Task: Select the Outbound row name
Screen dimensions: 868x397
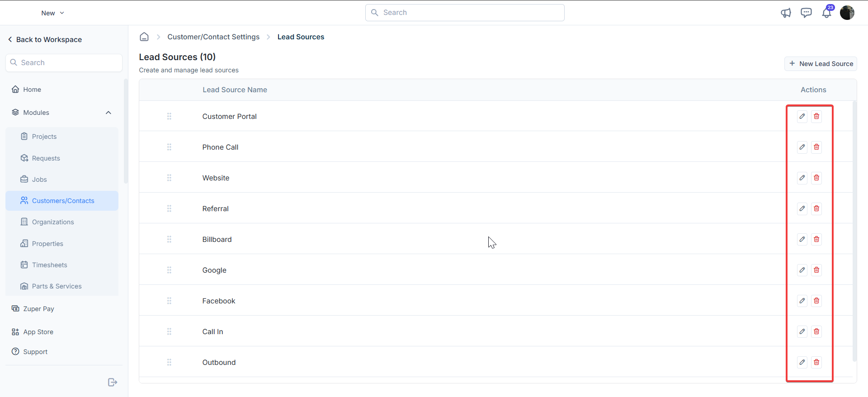Action: pyautogui.click(x=219, y=363)
